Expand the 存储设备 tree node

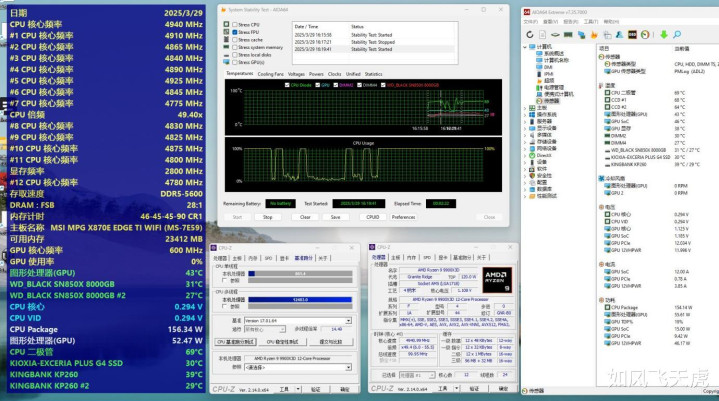click(525, 142)
